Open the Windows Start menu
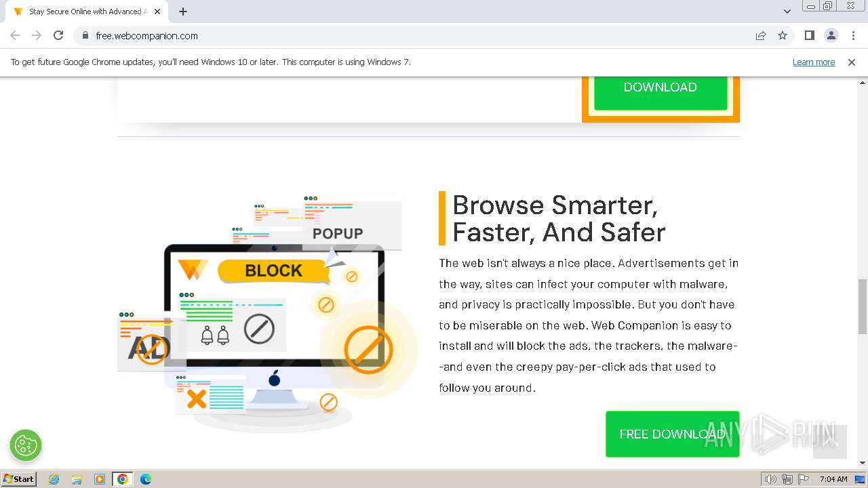The image size is (868, 488). pyautogui.click(x=19, y=479)
